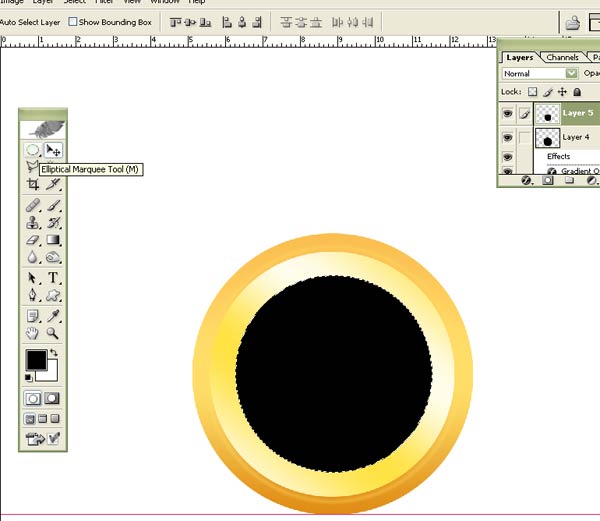Select the Clone Stamp tool
The height and width of the screenshot is (521, 600).
click(33, 223)
